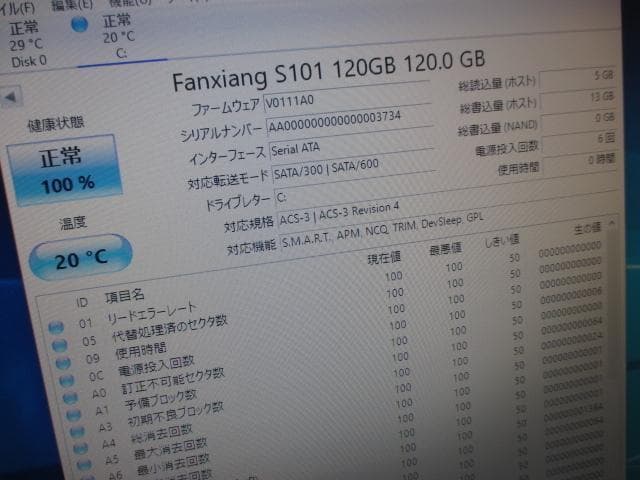The width and height of the screenshot is (640, 480).
Task: Click status orb for ID 09 row
Action: coord(62,360)
